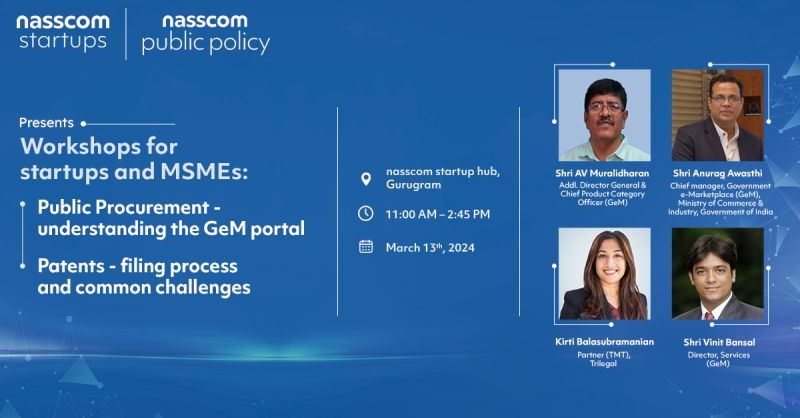
Task: Click 'Public Procurement - understanding the GeM portal'
Action: 171,218
